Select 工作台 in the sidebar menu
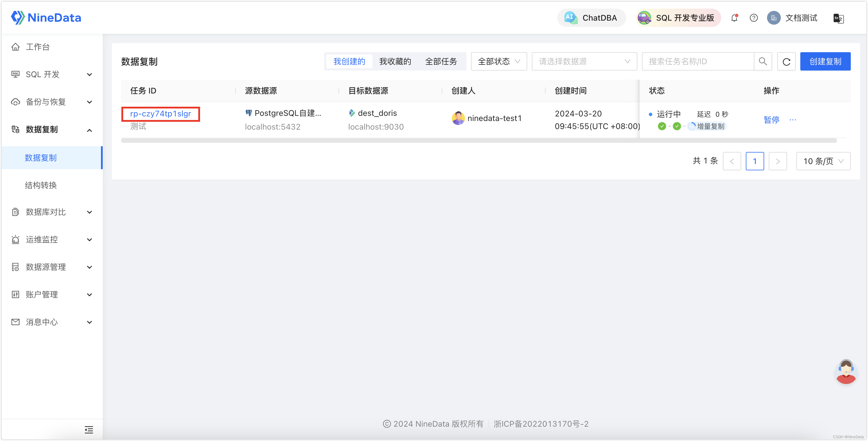The width and height of the screenshot is (868, 441). (38, 47)
